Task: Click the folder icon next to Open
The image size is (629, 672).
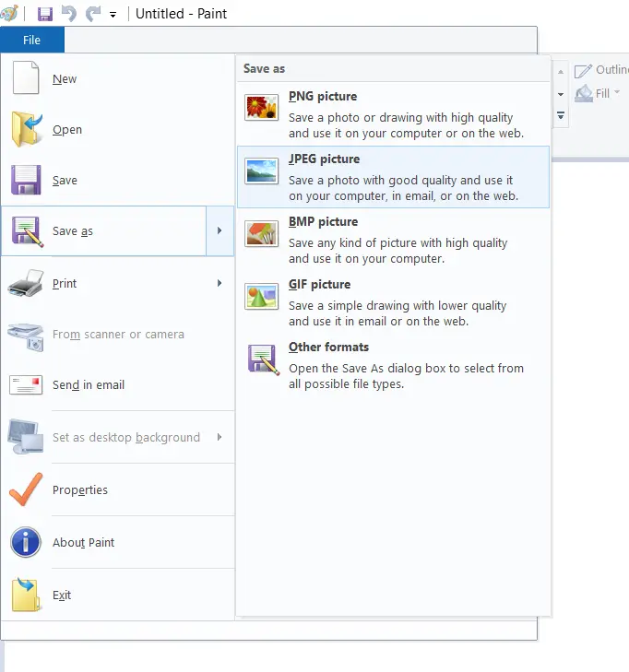Action: point(27,129)
